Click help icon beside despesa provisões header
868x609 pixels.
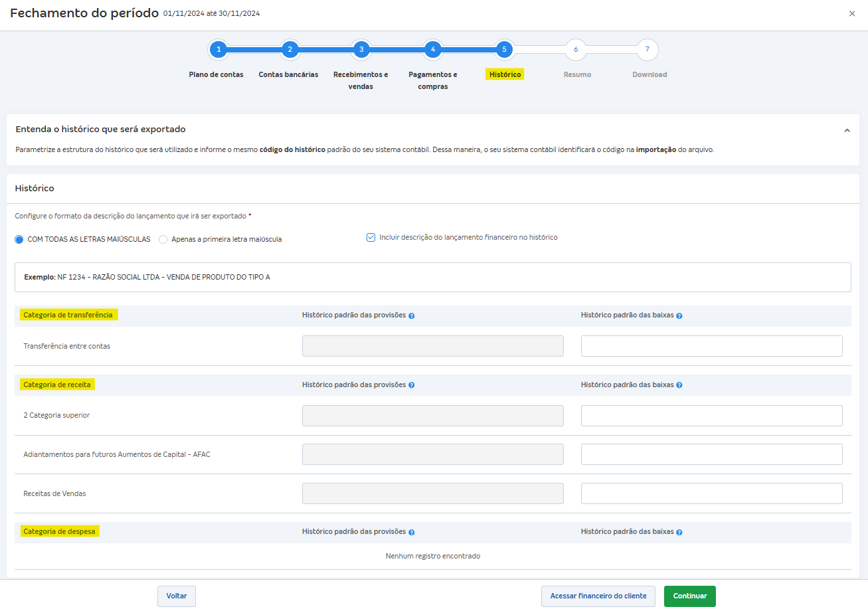tap(412, 532)
